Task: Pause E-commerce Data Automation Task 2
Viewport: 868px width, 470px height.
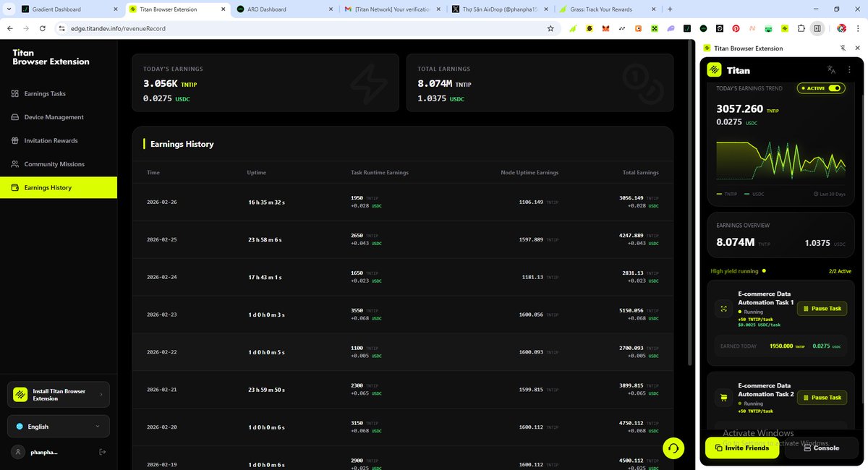Action: tap(822, 398)
